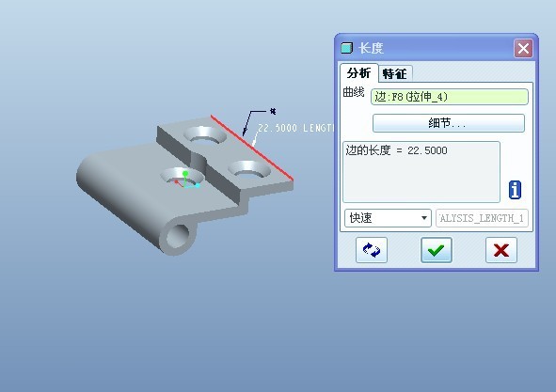Click the 曲线 edge collector field
The width and height of the screenshot is (556, 392).
point(450,97)
